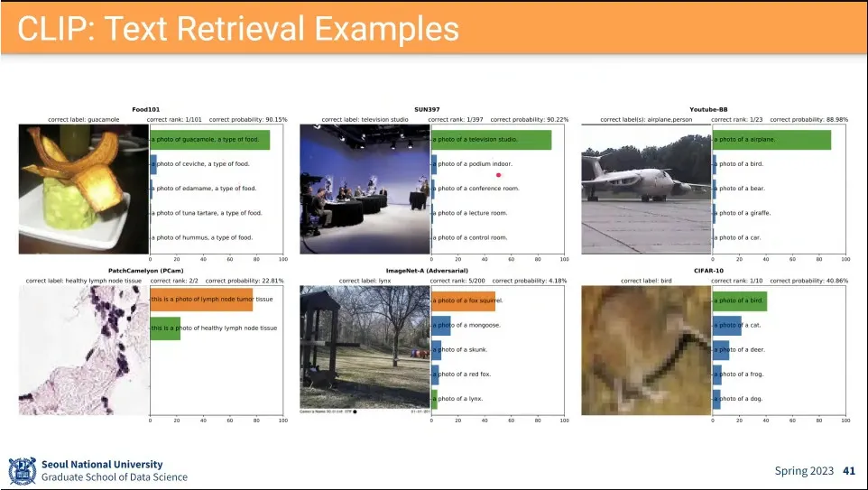Click 'correct rank: 5/200'
Image resolution: width=868 pixels, height=490 pixels.
pos(457,281)
